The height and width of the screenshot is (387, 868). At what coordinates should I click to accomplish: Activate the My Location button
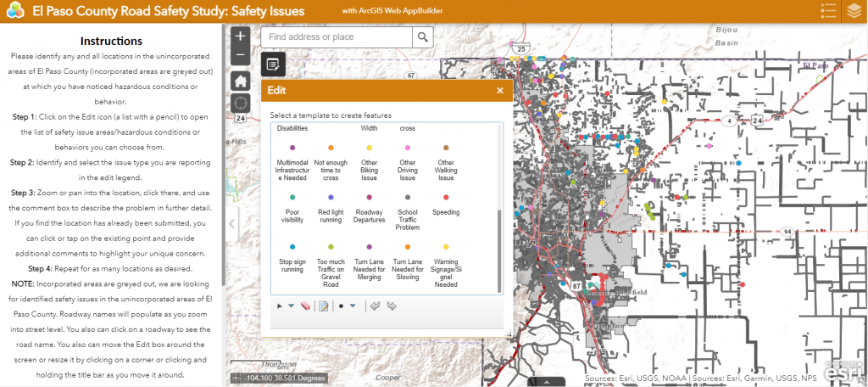(x=241, y=103)
